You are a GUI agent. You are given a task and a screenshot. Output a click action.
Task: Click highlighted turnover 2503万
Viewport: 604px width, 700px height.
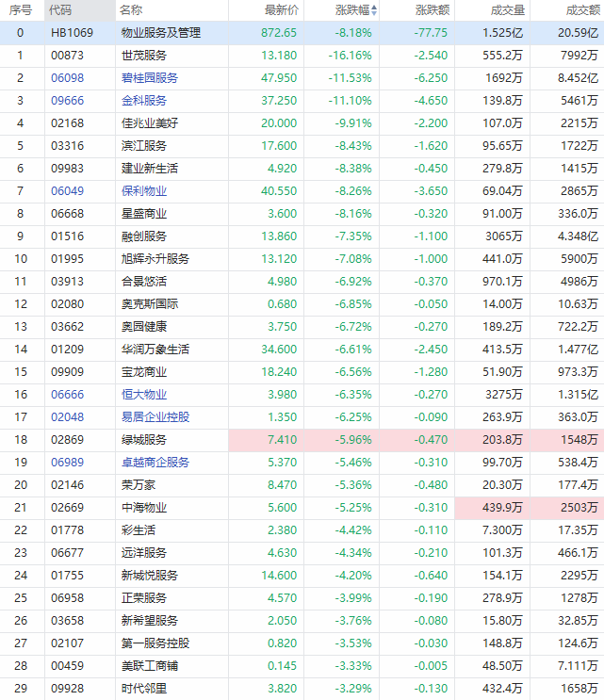tap(580, 508)
